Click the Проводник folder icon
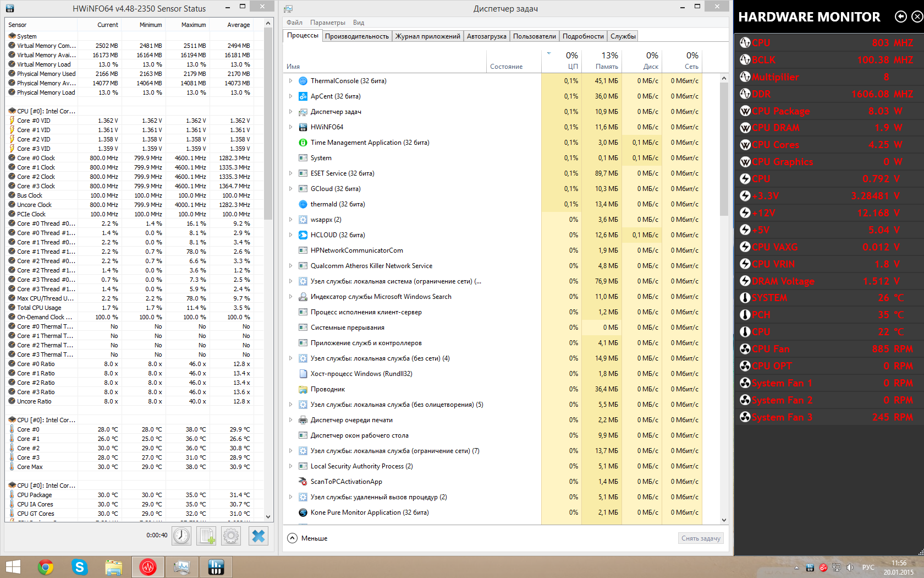924x578 pixels. [x=302, y=389]
